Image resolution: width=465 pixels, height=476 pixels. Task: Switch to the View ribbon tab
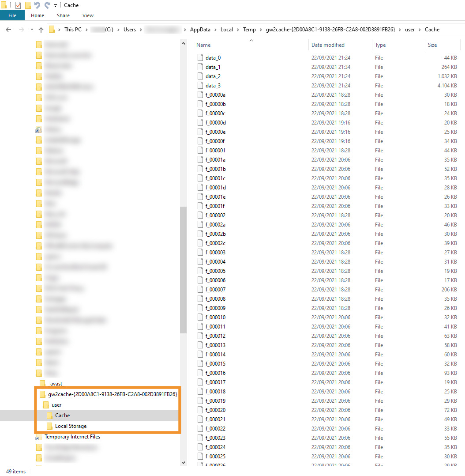88,15
